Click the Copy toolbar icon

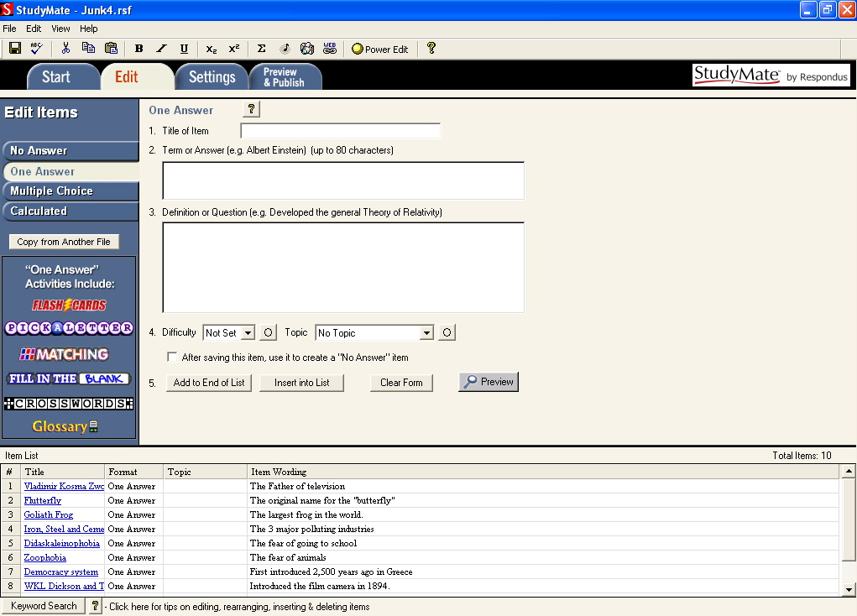tap(88, 49)
